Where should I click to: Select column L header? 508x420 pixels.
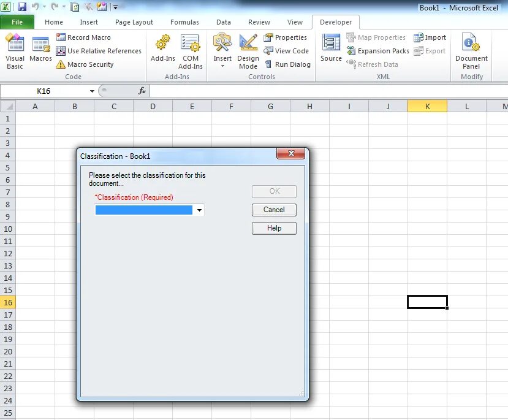pyautogui.click(x=466, y=106)
